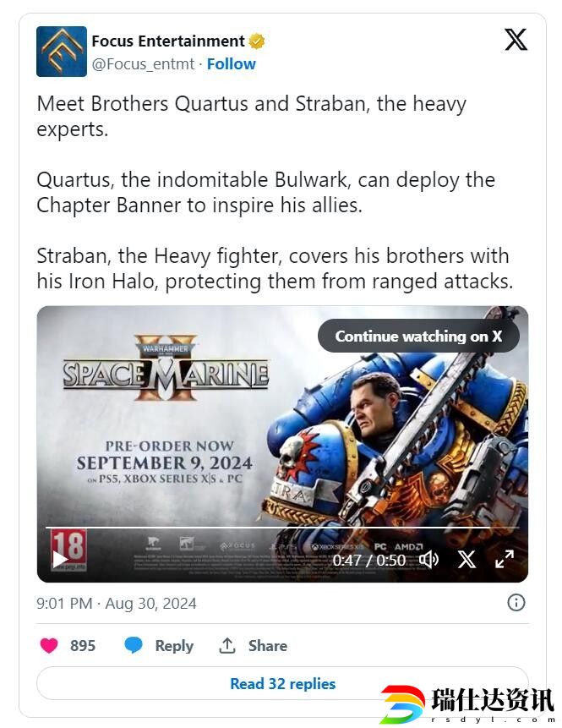Like the tweet with the heart icon
The image size is (562, 728).
(x=49, y=645)
